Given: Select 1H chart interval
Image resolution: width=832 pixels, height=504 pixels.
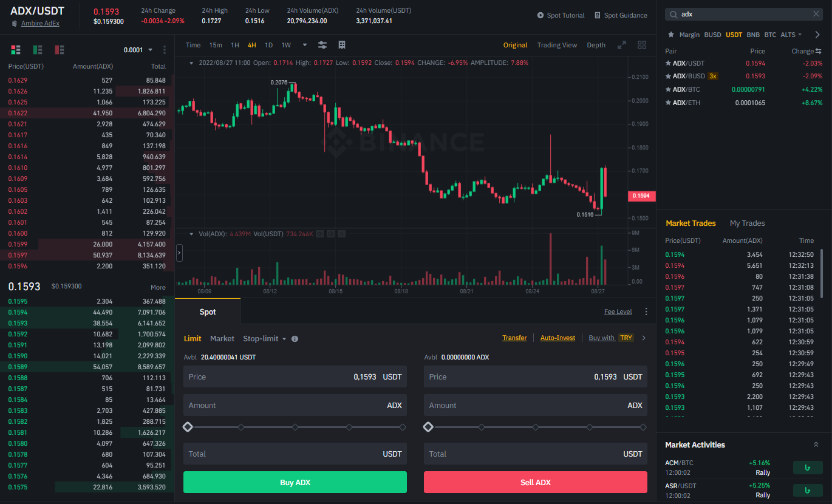Looking at the screenshot, I should click(x=235, y=45).
